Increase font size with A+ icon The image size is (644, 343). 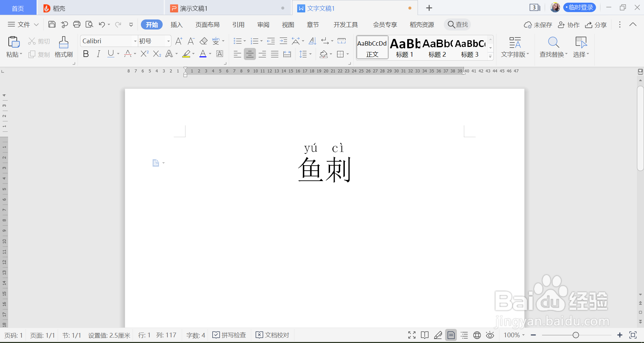point(179,41)
